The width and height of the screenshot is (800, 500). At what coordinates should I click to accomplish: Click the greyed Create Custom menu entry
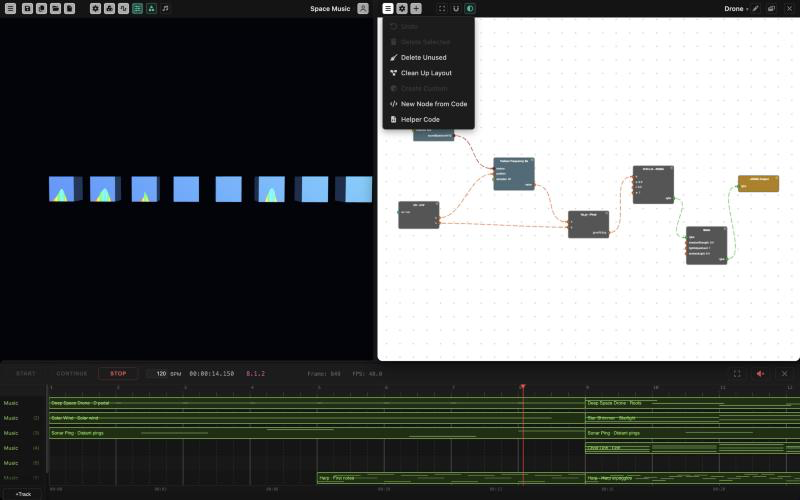tap(429, 88)
